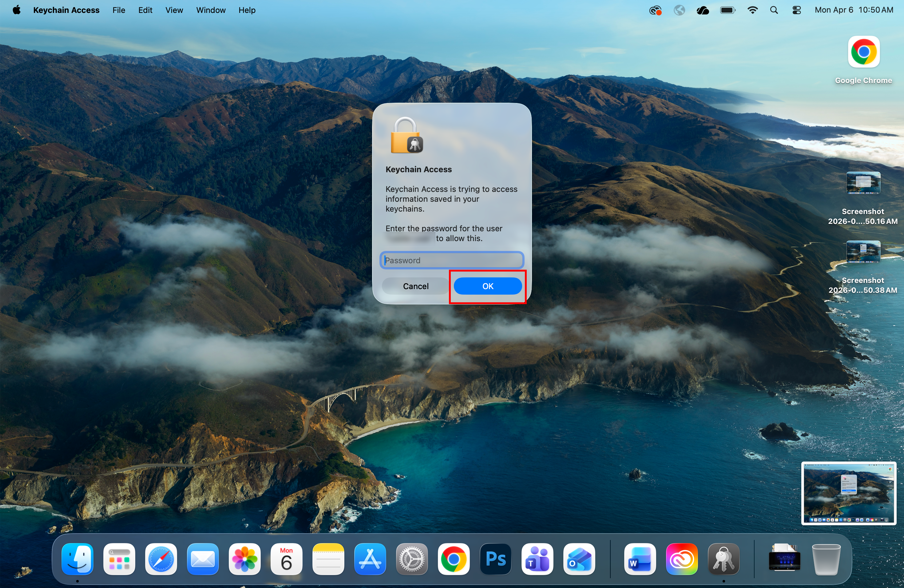Open Launchpad from the Dock
Screen dimensions: 904x588
(119, 559)
